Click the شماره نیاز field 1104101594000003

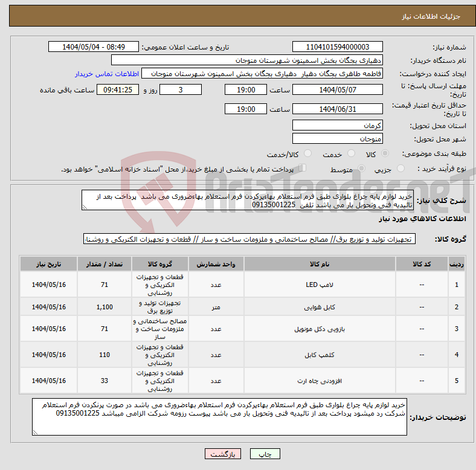337,47
